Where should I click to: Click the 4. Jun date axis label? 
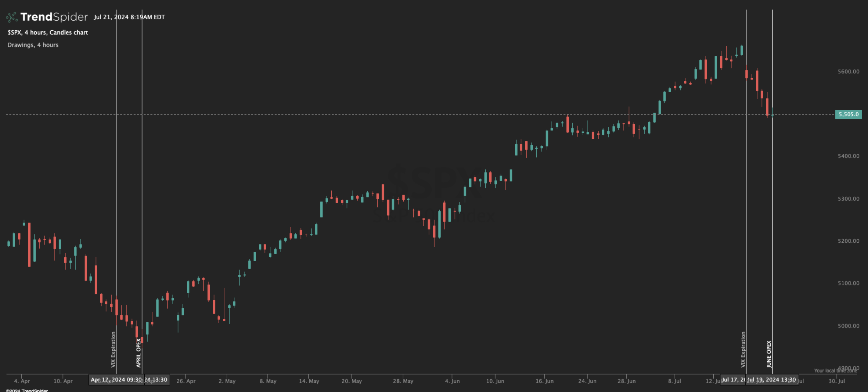pos(452,381)
